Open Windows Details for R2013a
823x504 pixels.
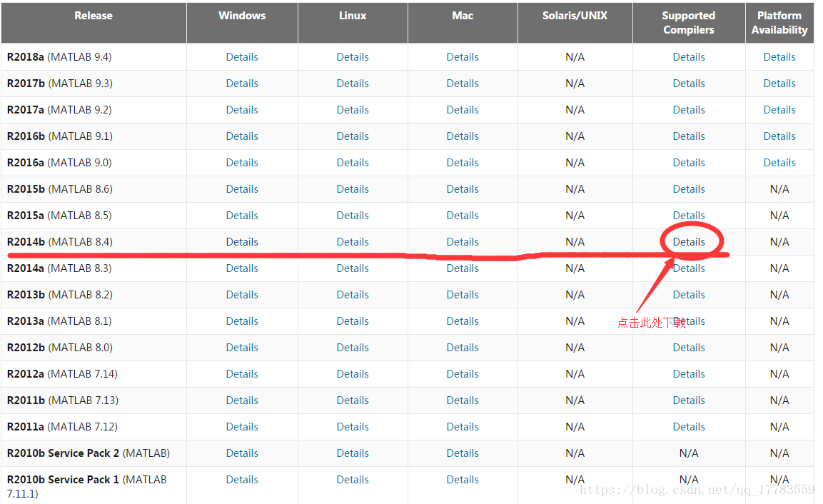242,321
